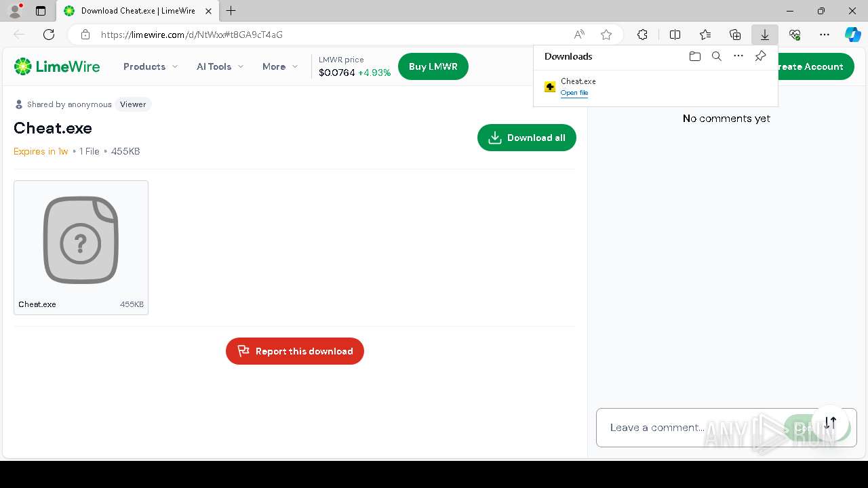The width and height of the screenshot is (868, 488).
Task: Click LMWR price value $0.0764
Action: (337, 73)
